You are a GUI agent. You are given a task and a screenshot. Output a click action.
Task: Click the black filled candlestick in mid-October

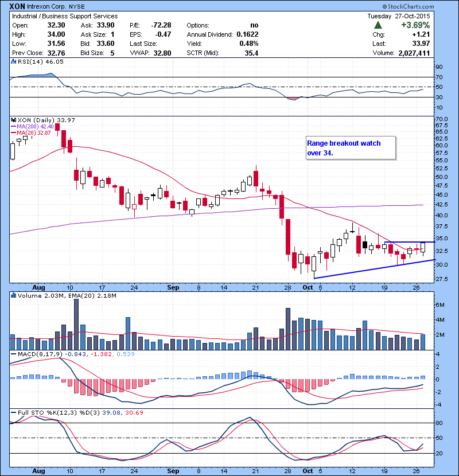coord(365,245)
